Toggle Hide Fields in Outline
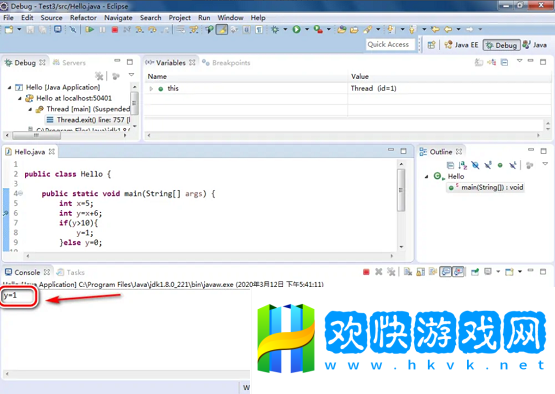This screenshot has width=555, height=394. point(475,165)
